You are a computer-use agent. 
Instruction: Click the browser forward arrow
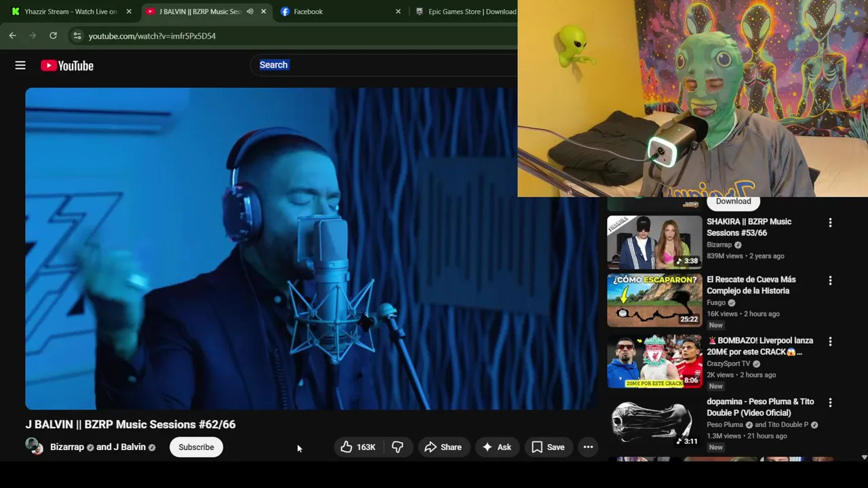[x=33, y=35]
